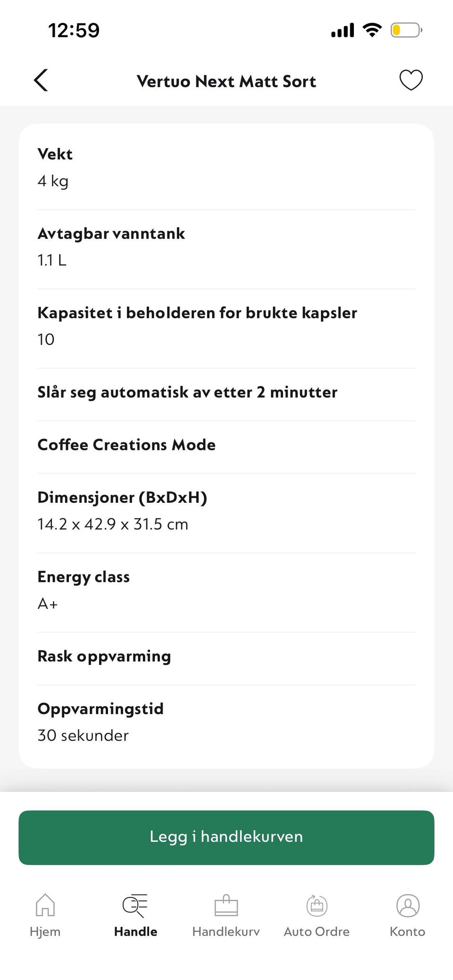Switch to the Auto Ordre tab label
The height and width of the screenshot is (980, 453).
point(317,931)
